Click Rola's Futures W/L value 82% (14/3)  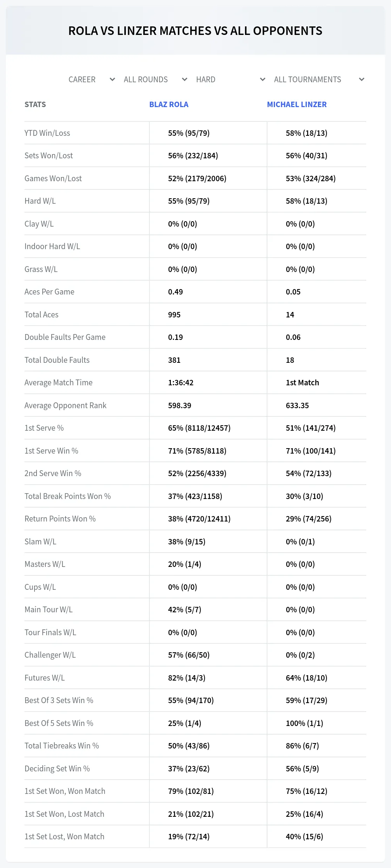point(187,678)
